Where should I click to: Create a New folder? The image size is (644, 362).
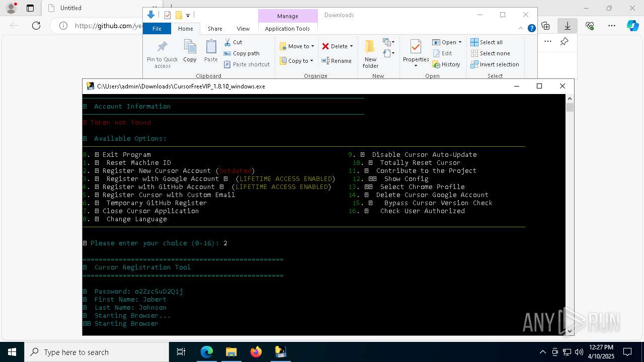[370, 54]
